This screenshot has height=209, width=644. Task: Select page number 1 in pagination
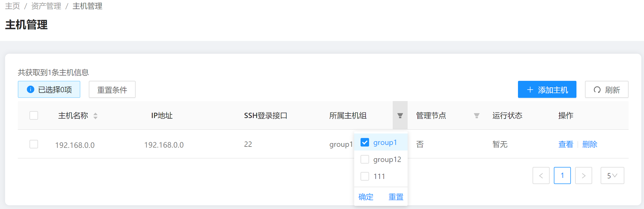(x=562, y=175)
